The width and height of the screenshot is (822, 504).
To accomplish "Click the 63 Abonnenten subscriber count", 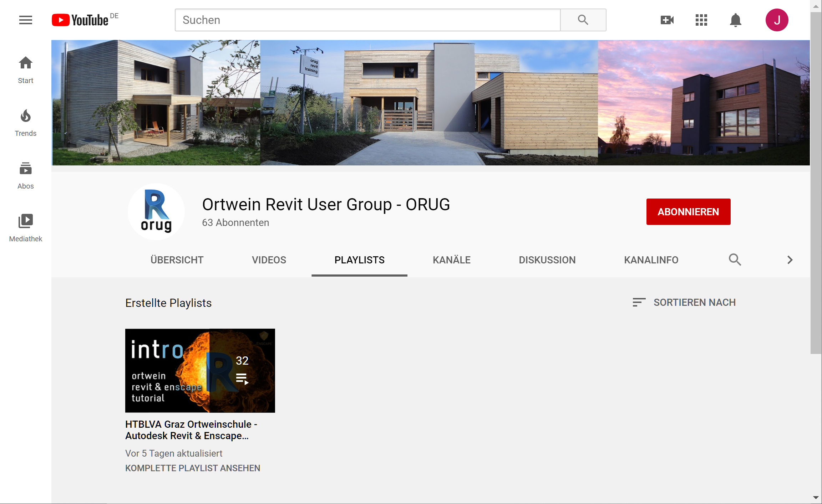I will [x=235, y=222].
